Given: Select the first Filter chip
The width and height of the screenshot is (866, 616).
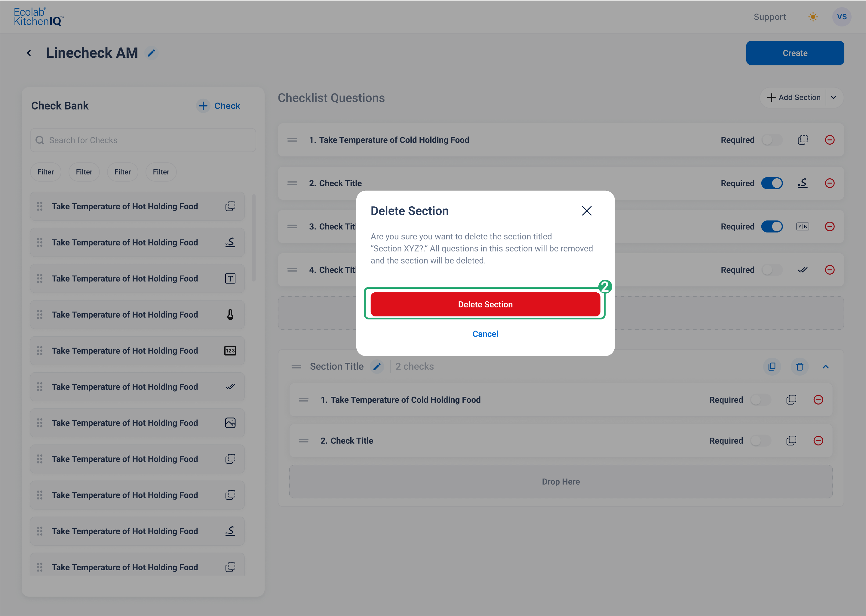Looking at the screenshot, I should coord(45,172).
